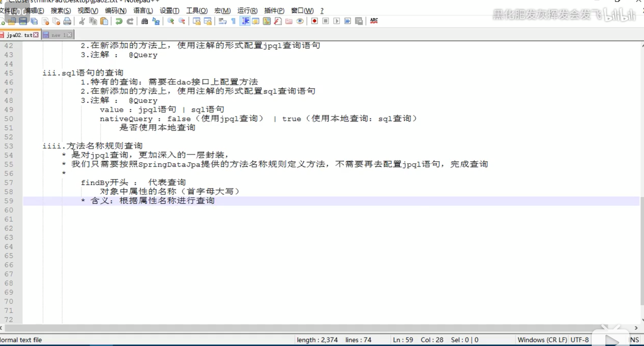The height and width of the screenshot is (346, 644).
Task: Click the Save All toolbar icon
Action: point(34,21)
